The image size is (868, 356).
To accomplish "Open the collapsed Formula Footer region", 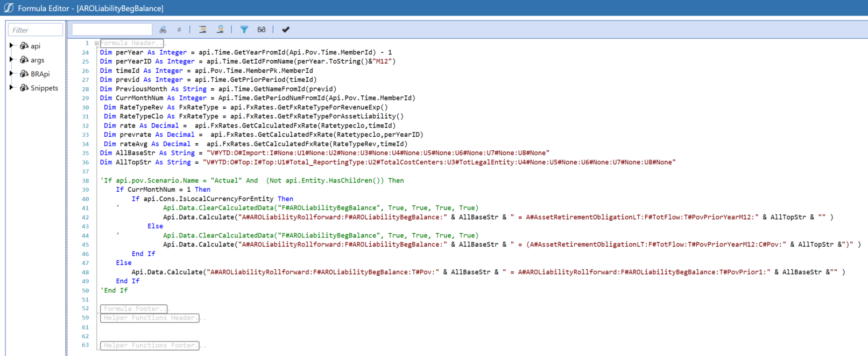I will 133,309.
